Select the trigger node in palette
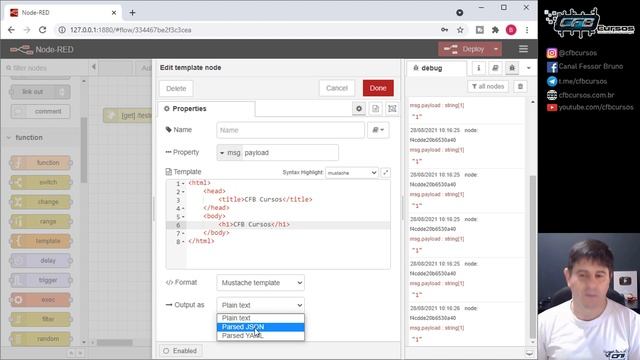This screenshot has height=360, width=640. click(x=40, y=280)
